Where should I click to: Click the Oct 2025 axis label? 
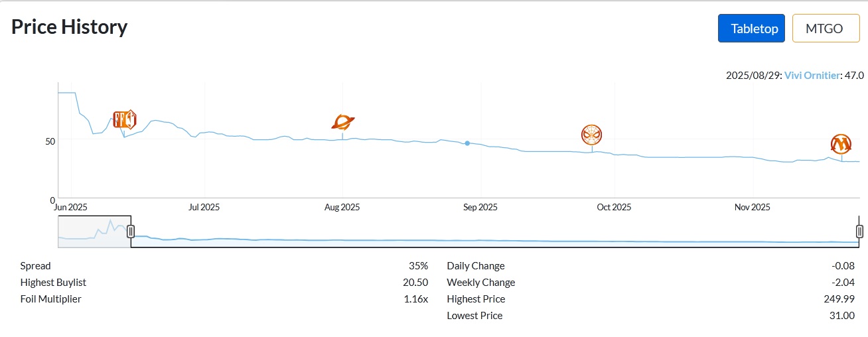tap(614, 208)
